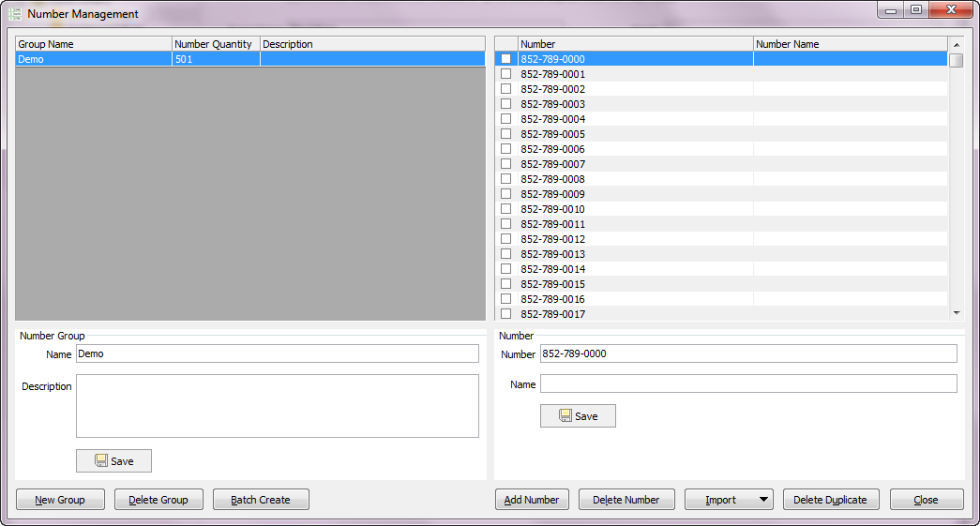
Task: Tick the checkbox for 852-789-0001
Action: [x=505, y=74]
